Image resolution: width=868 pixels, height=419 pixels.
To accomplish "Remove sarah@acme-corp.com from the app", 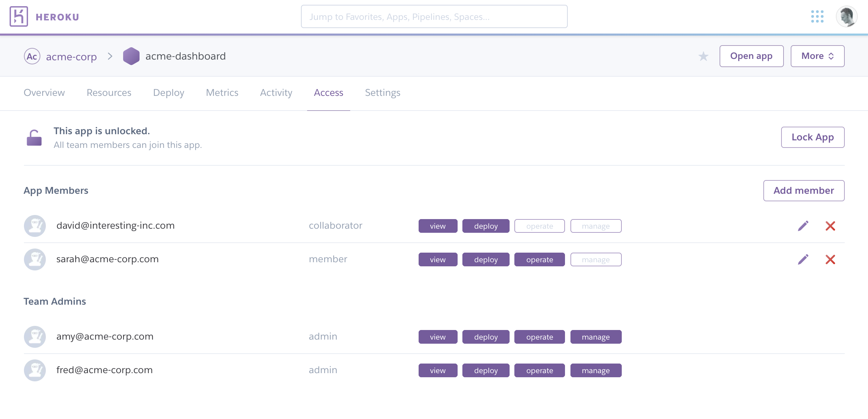I will click(830, 259).
